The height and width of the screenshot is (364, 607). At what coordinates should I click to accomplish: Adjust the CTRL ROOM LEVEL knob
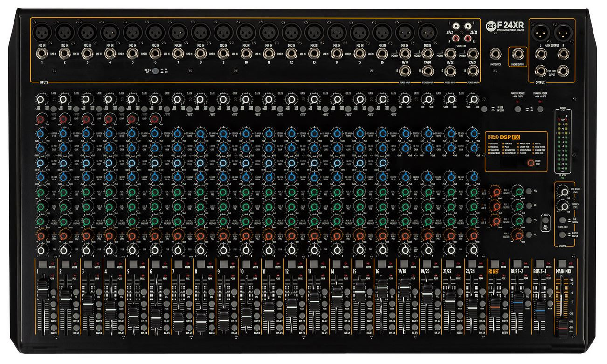[x=565, y=191]
